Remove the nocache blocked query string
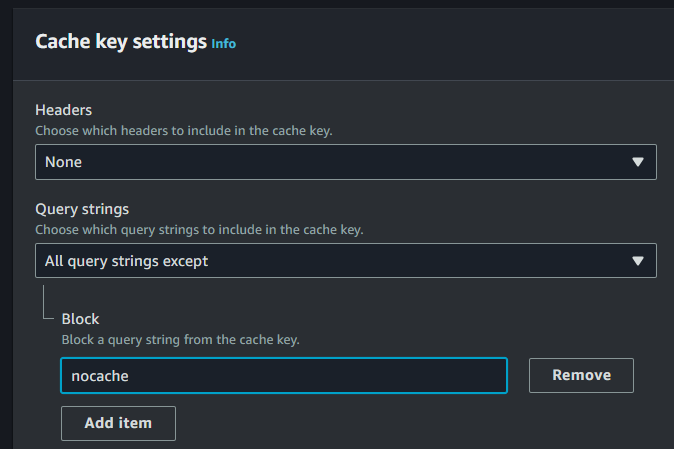The width and height of the screenshot is (674, 449). 581,376
